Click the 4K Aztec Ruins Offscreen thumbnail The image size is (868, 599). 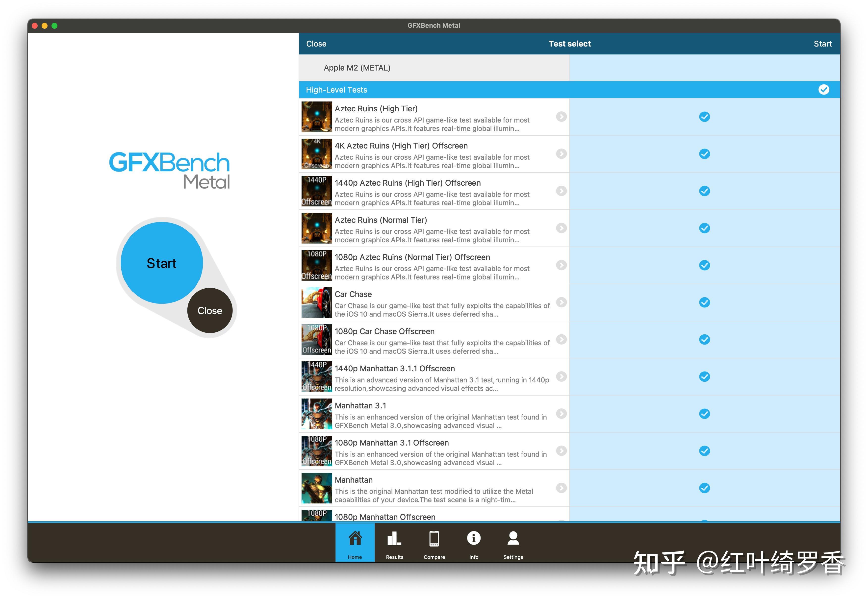(x=316, y=154)
